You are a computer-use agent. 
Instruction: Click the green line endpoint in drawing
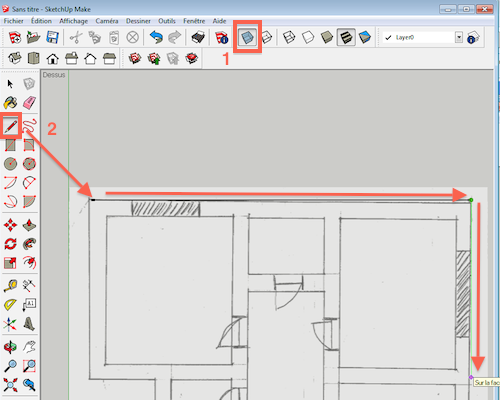(x=471, y=200)
